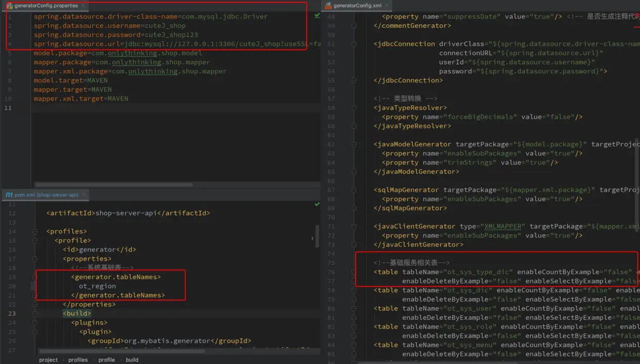Click the properties file icon on generatorConfig.properties tab
640x364 pixels.
[9, 6]
